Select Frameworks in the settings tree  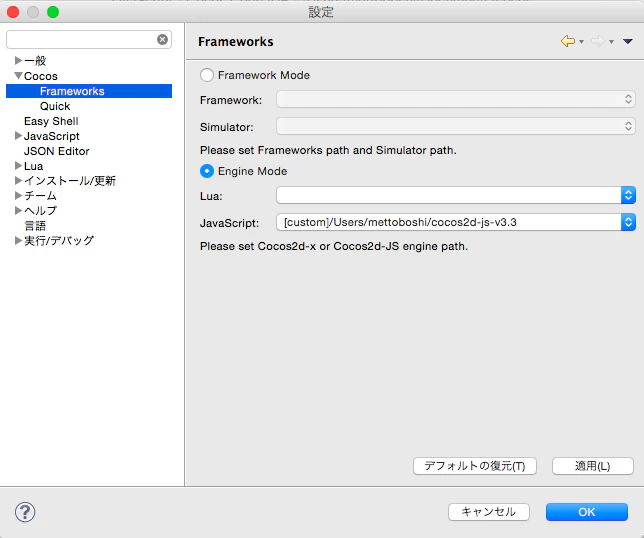pos(89,91)
